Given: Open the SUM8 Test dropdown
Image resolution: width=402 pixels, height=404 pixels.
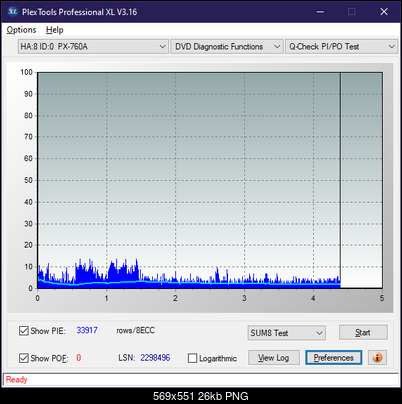Looking at the screenshot, I should point(287,333).
